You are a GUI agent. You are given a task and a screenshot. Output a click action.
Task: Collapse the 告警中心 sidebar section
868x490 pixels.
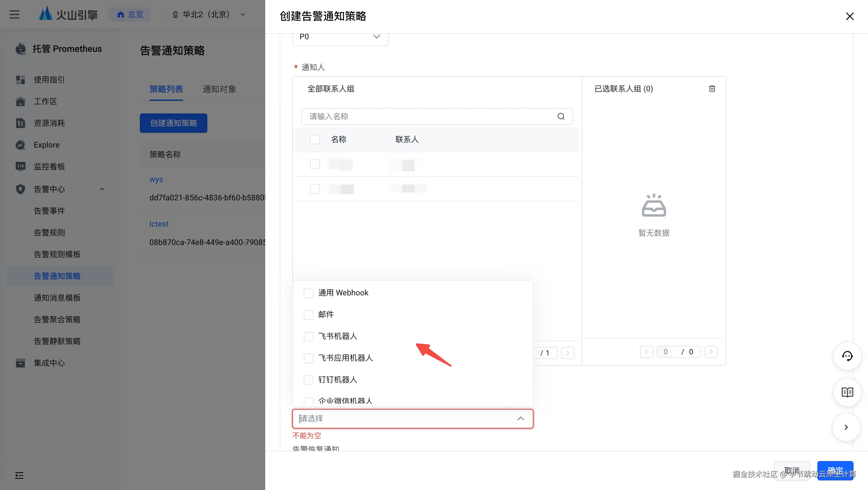click(102, 189)
